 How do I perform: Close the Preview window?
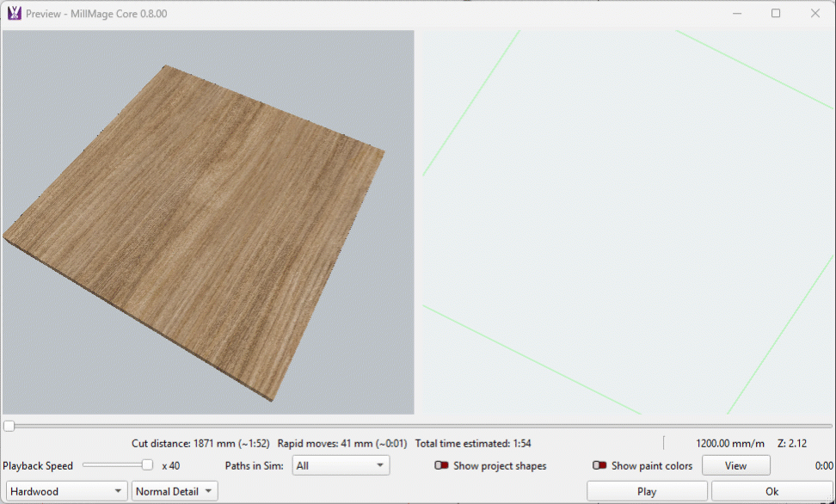tap(814, 14)
